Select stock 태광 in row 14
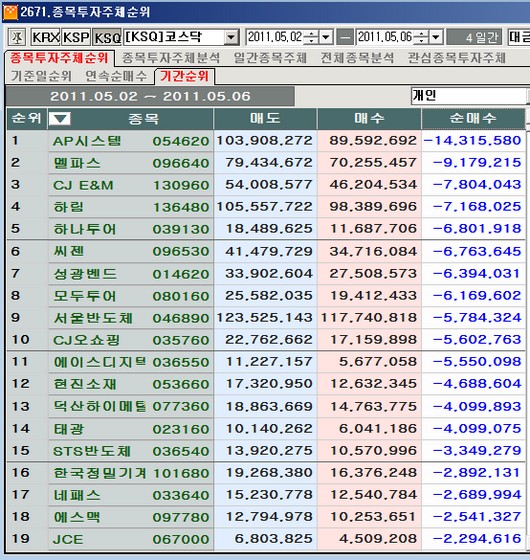 68,429
